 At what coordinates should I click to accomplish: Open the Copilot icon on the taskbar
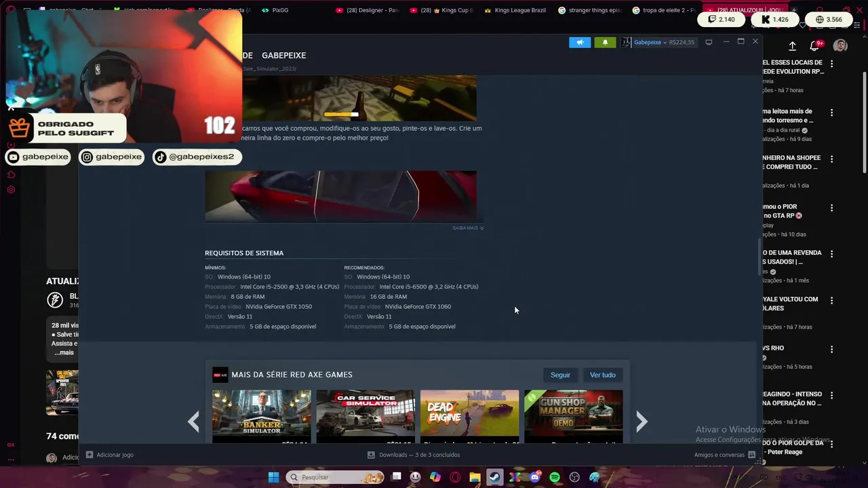(x=435, y=477)
